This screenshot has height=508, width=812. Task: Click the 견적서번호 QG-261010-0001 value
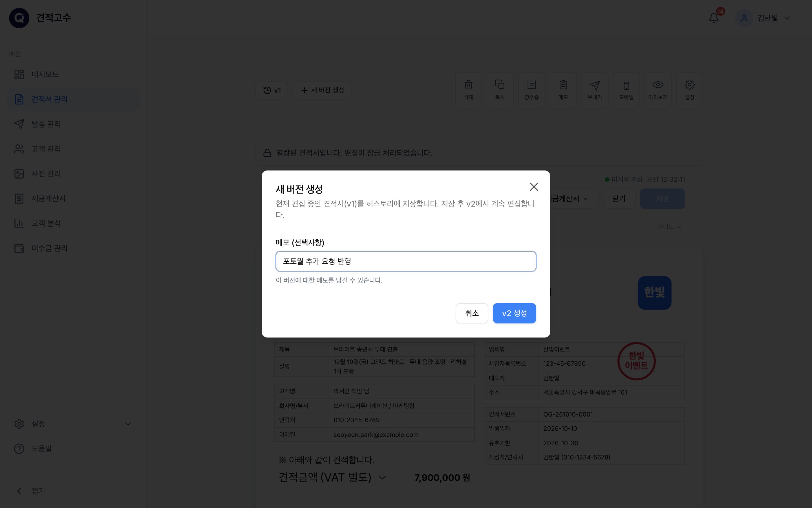tap(568, 414)
